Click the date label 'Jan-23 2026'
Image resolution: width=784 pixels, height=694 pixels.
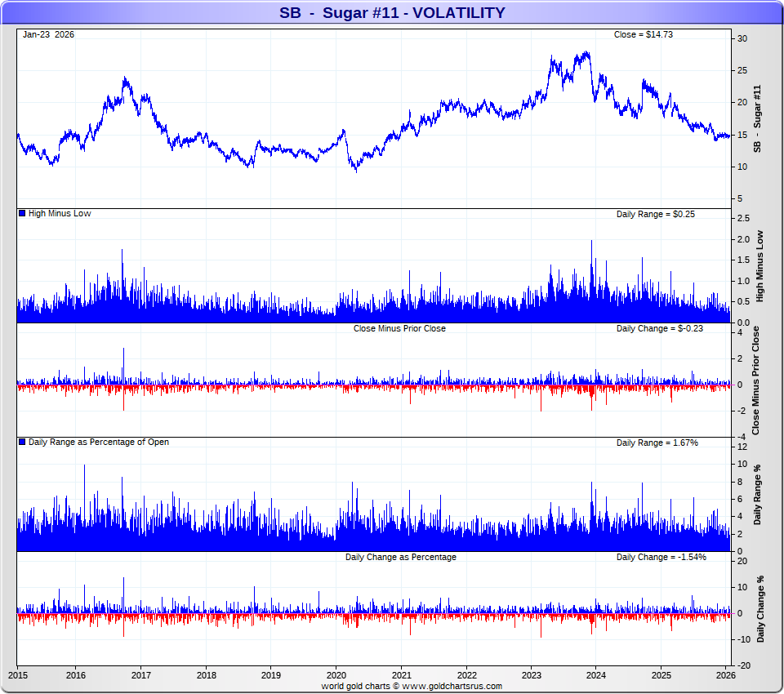48,34
